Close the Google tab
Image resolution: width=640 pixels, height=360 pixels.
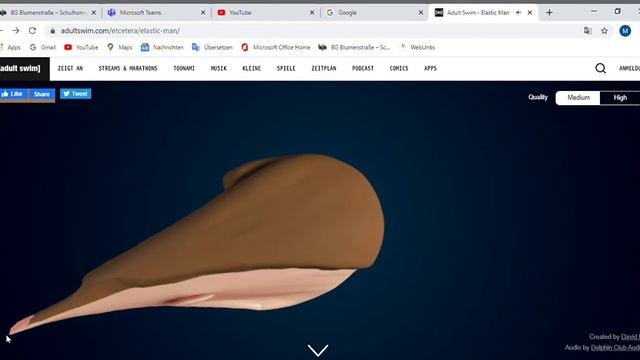[421, 13]
